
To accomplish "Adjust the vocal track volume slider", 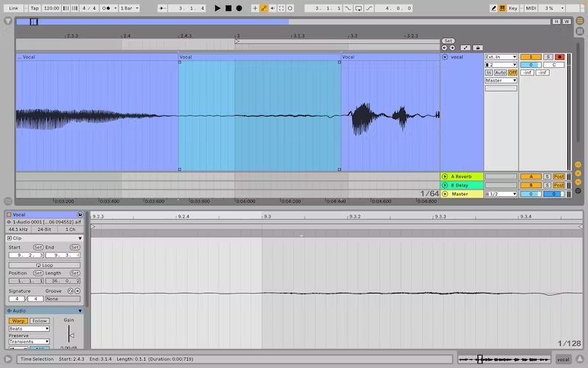I will pos(531,65).
